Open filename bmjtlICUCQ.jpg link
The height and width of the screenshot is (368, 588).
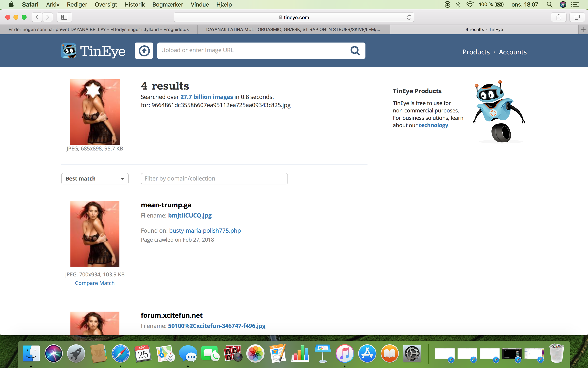pyautogui.click(x=190, y=215)
